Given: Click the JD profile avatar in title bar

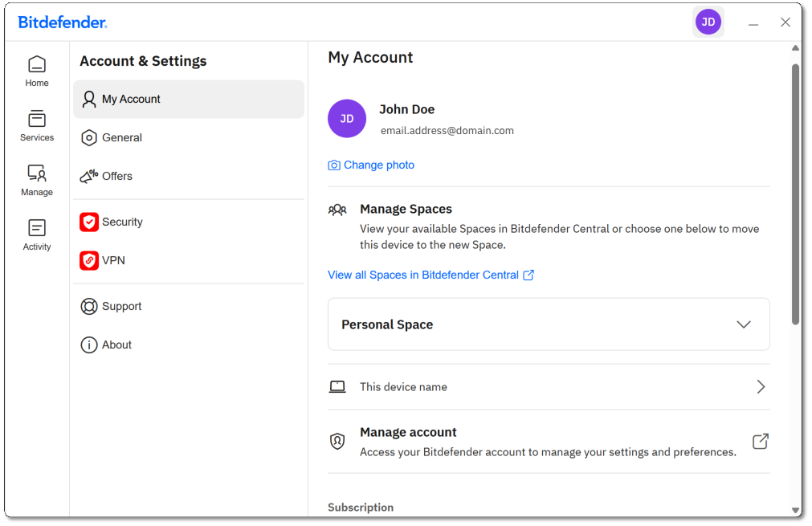Looking at the screenshot, I should (x=708, y=22).
